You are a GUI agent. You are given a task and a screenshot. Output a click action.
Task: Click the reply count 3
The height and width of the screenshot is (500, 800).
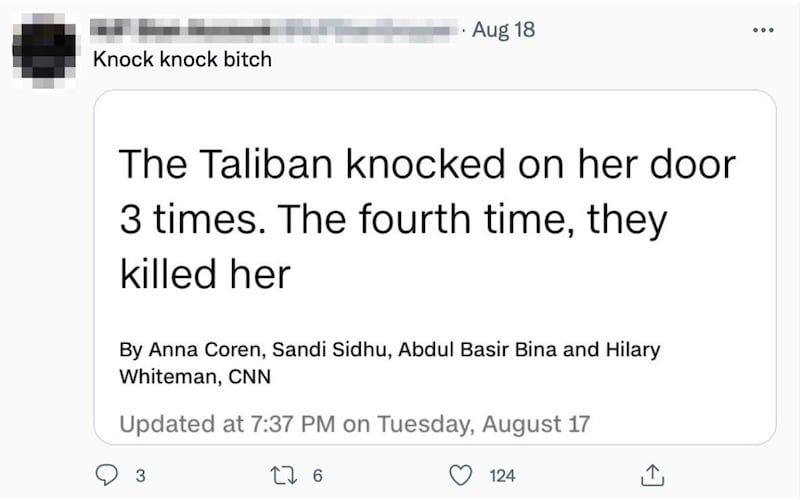click(x=139, y=476)
